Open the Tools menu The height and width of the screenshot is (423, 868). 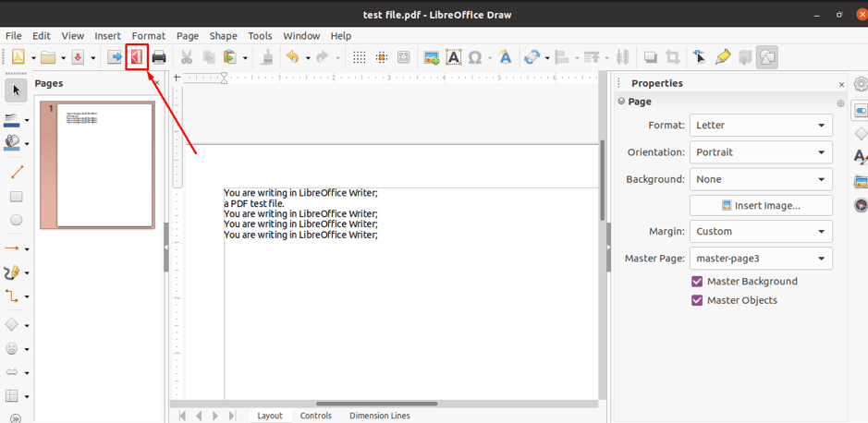(x=260, y=36)
